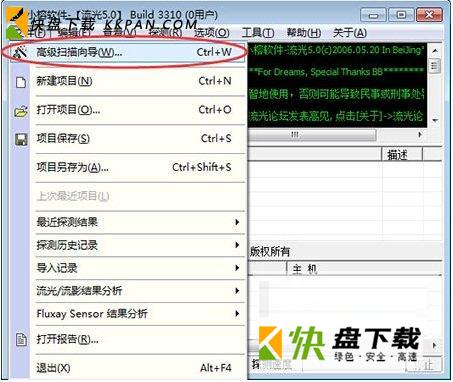The width and height of the screenshot is (453, 382).
Task: Click the Open Report document icon
Action: pos(21,340)
